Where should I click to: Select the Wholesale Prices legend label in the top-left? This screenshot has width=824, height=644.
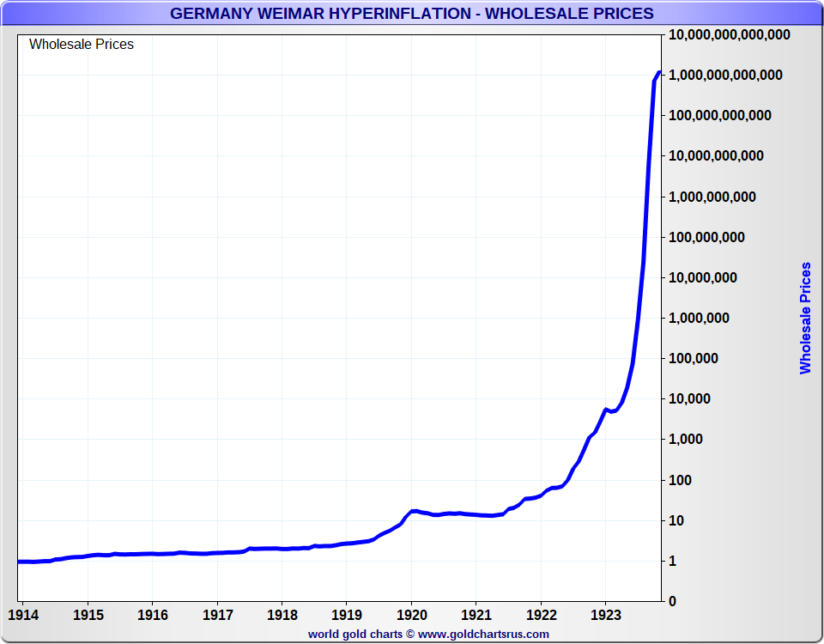[82, 45]
